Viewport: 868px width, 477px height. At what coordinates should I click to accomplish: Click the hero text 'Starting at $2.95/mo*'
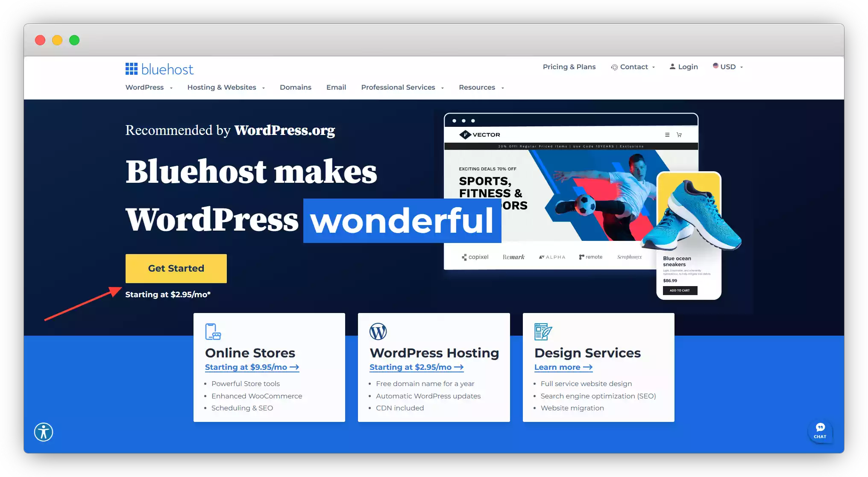(168, 294)
